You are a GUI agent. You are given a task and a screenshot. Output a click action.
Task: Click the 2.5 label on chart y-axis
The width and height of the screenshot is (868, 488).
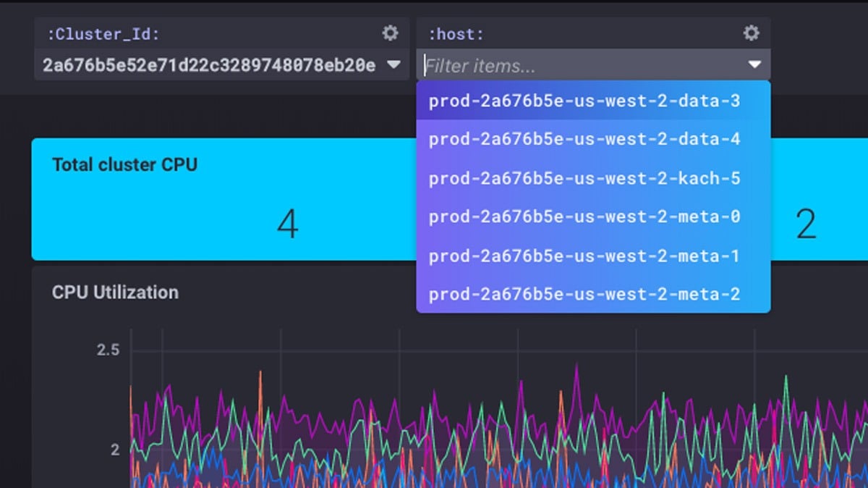(108, 349)
